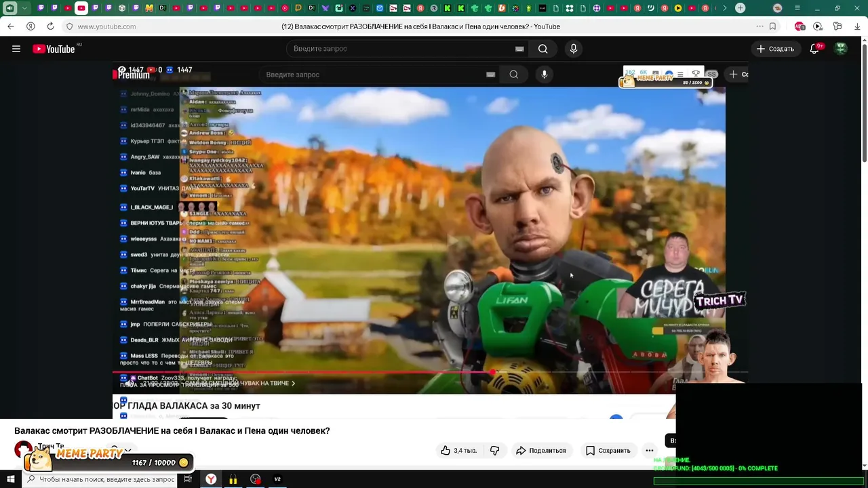Open the three-dot menu in the address bar
868x488 pixels.
tap(759, 26)
